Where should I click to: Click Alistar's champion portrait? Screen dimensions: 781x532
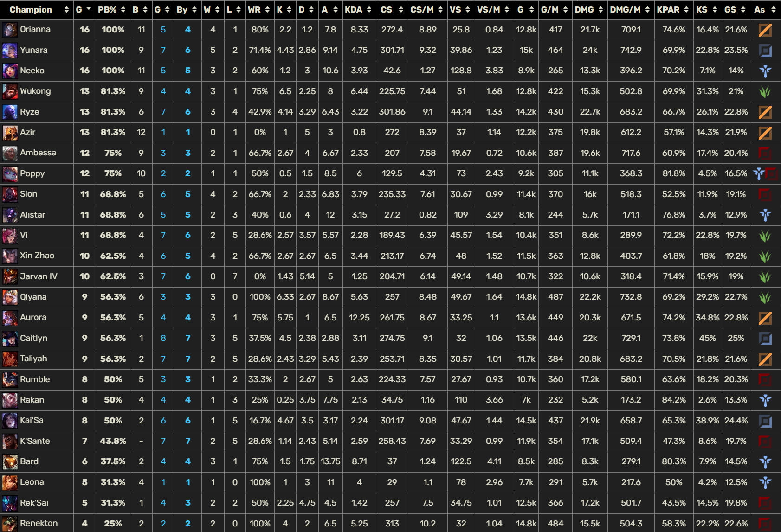[10, 215]
